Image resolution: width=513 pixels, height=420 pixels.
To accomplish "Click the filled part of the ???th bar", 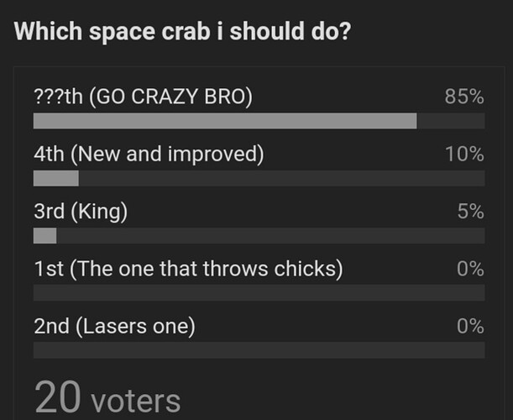I will tap(224, 121).
